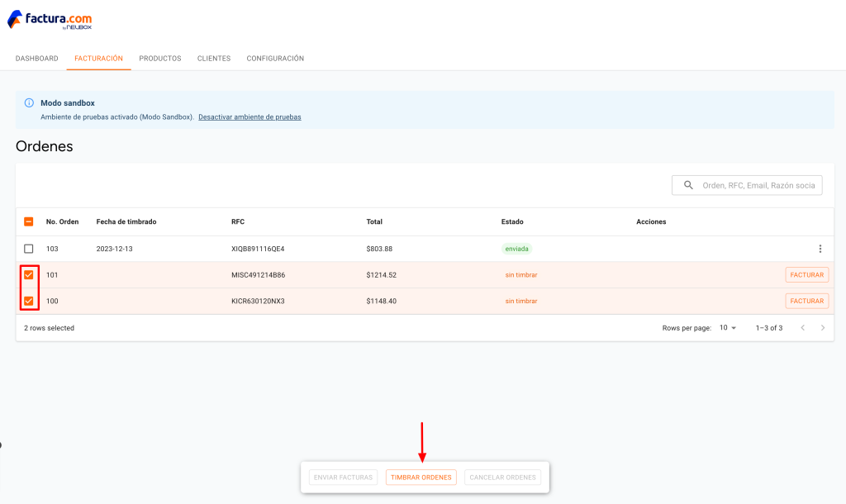The height and width of the screenshot is (504, 846).
Task: Focus the order search input field
Action: click(x=747, y=185)
